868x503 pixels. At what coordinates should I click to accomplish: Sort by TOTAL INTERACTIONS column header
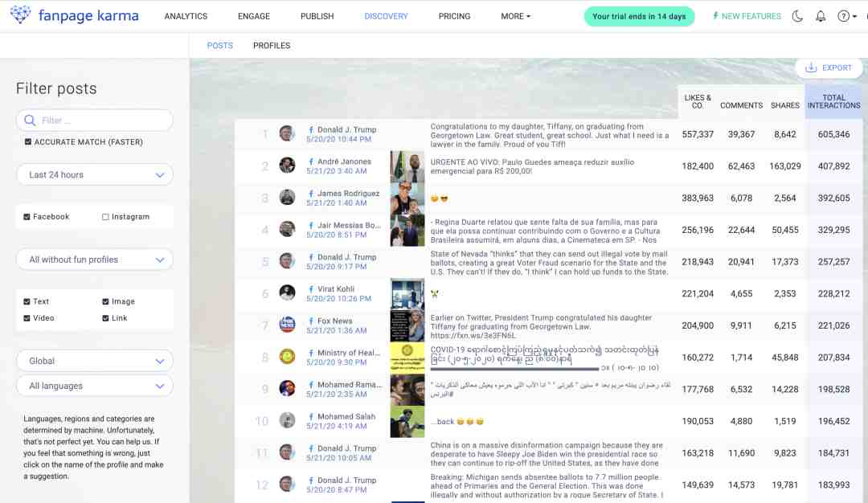pyautogui.click(x=833, y=101)
